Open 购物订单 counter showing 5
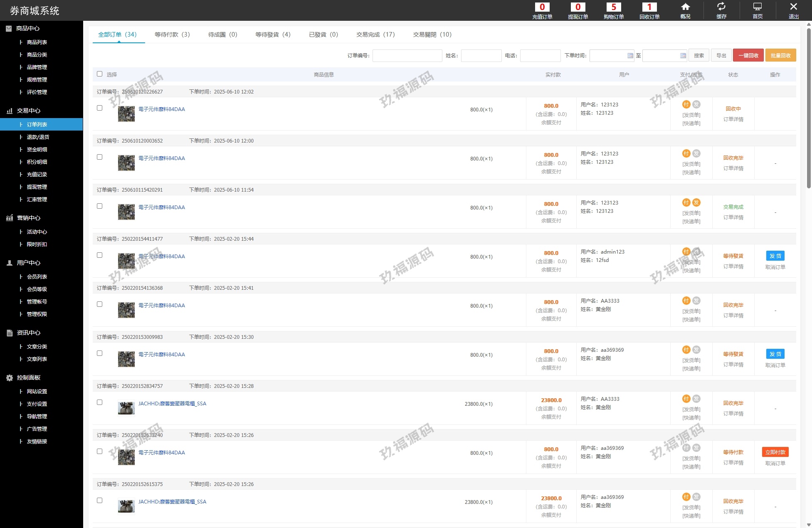812x528 pixels. 613,7
